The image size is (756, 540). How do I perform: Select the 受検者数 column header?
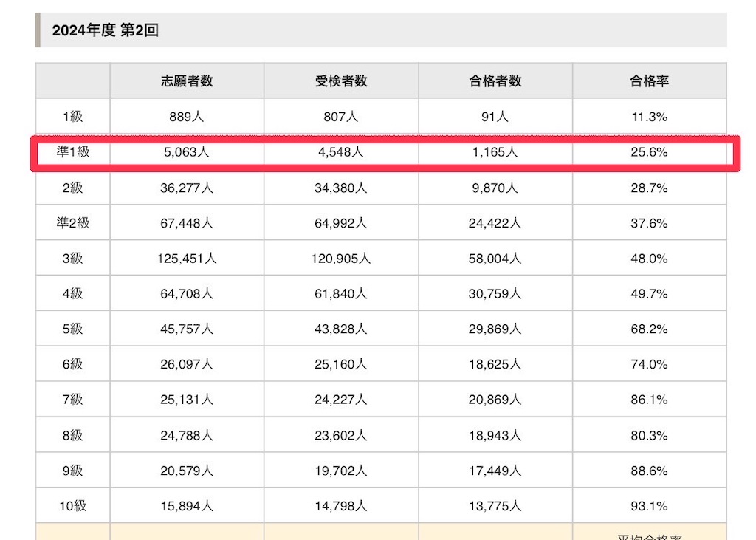(341, 81)
